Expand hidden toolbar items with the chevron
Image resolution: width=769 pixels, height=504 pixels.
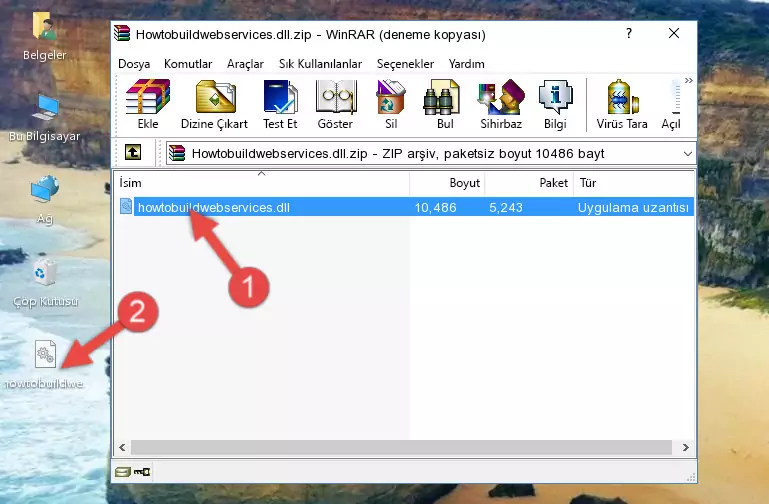point(689,80)
